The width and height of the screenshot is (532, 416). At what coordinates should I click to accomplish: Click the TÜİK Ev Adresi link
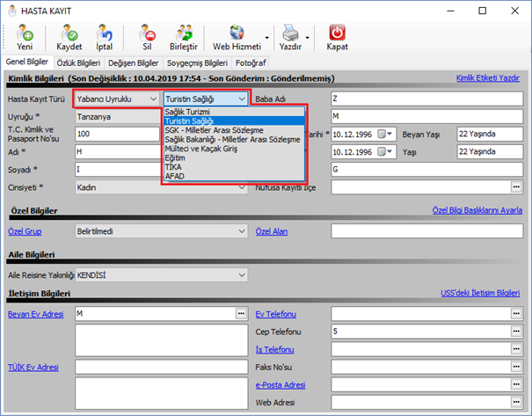(x=33, y=367)
